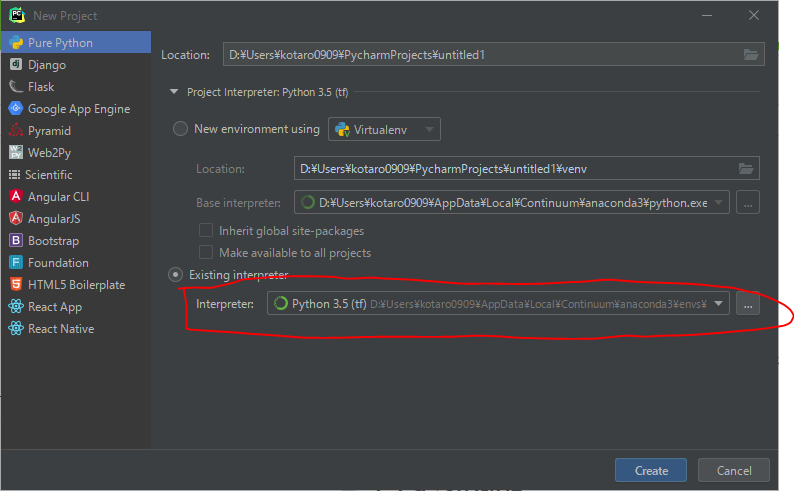The height and width of the screenshot is (491, 794).
Task: Open the Virtualenv environment type dropdown
Action: [x=384, y=129]
